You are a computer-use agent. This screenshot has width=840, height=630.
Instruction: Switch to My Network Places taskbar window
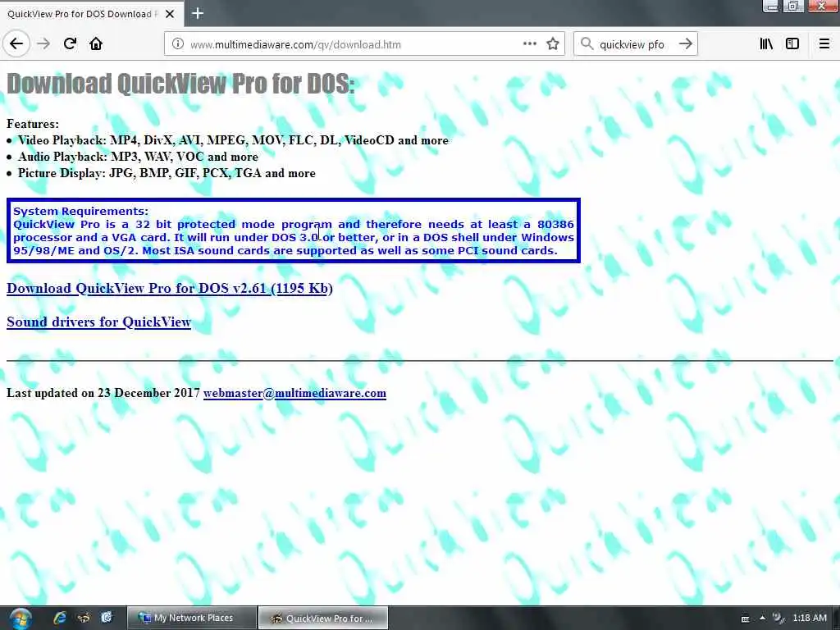(192, 619)
